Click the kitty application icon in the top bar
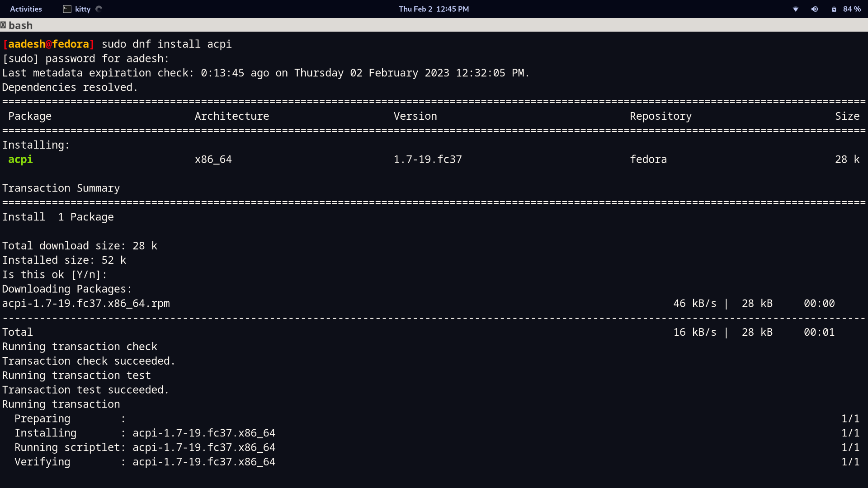Image resolution: width=868 pixels, height=488 pixels. click(x=67, y=9)
